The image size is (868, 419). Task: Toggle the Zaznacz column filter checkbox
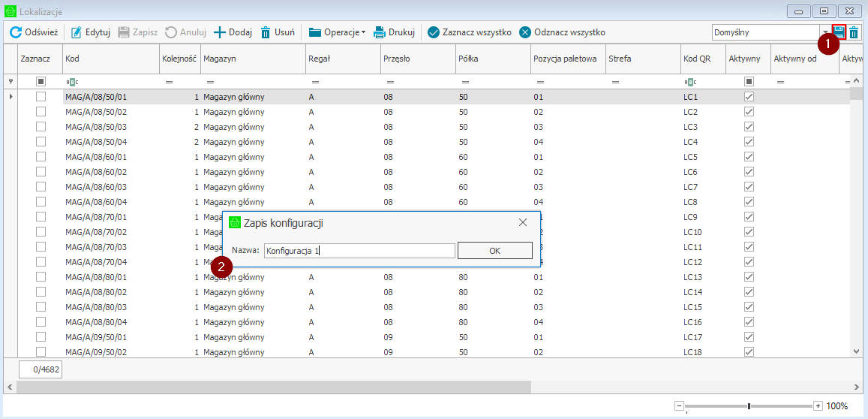(41, 81)
